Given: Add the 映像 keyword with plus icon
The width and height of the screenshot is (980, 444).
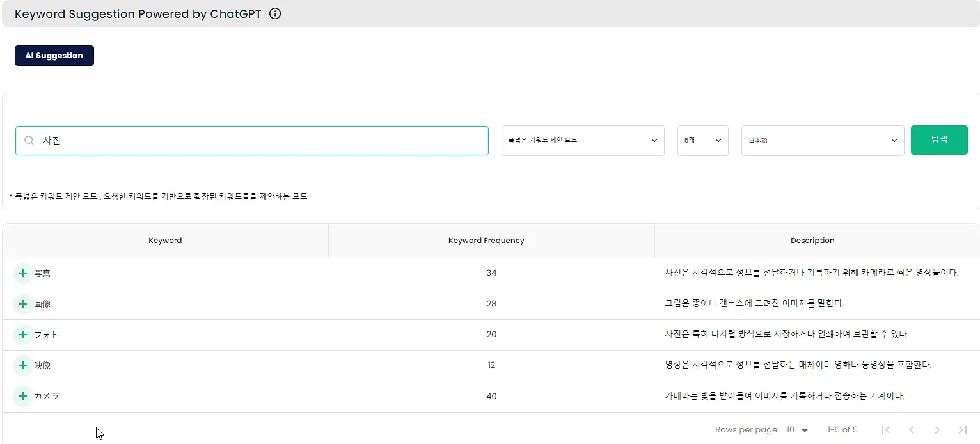Looking at the screenshot, I should [x=23, y=365].
